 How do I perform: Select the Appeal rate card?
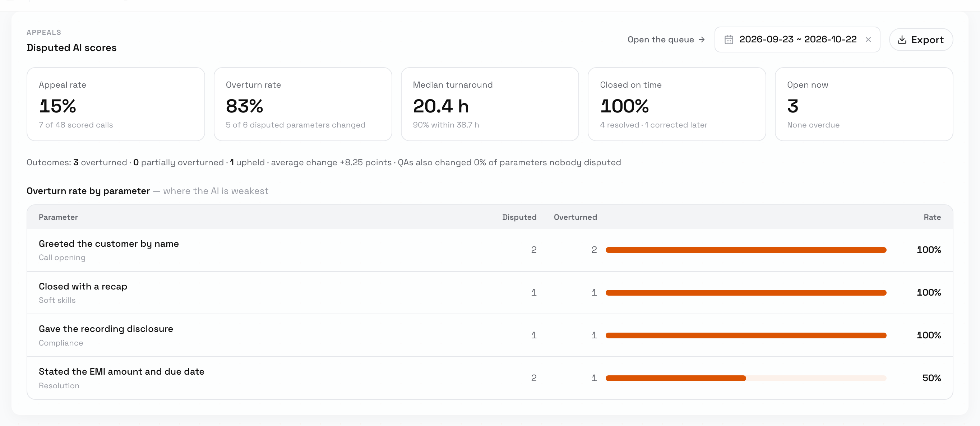[x=116, y=104]
